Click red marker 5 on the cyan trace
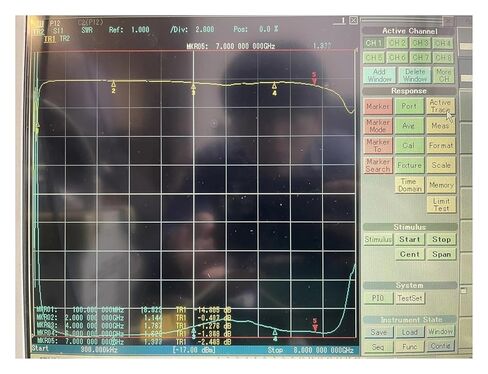This screenshot has width=488, height=374. 315,325
